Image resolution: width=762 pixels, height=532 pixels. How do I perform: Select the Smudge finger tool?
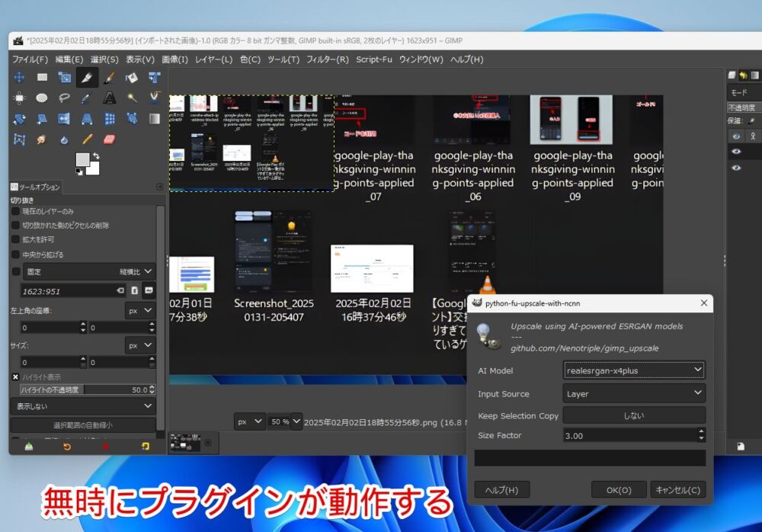pyautogui.click(x=42, y=140)
